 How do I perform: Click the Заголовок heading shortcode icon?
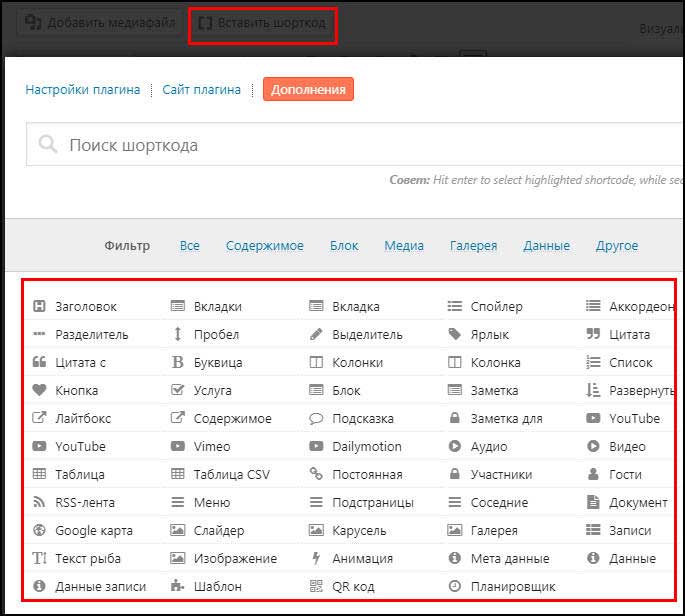(x=39, y=306)
